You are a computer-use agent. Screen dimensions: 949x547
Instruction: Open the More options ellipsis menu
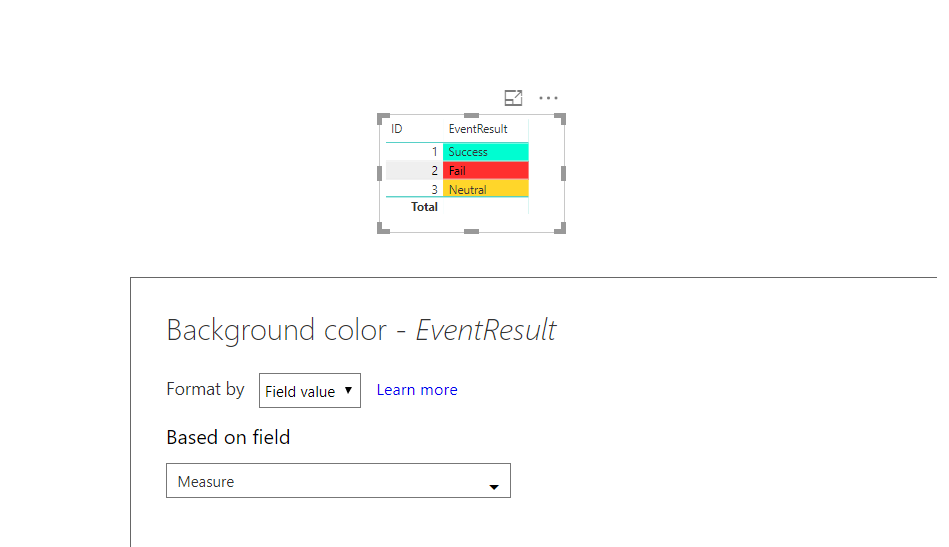click(548, 97)
